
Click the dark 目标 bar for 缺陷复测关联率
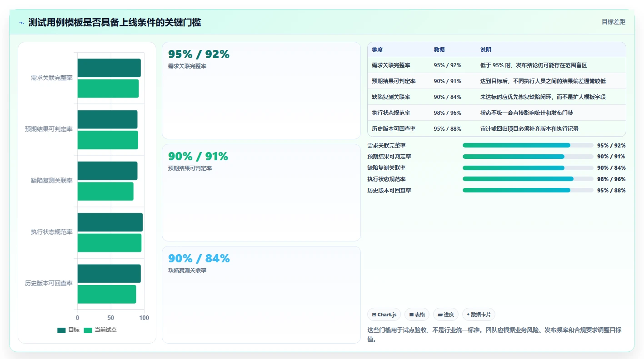tap(107, 171)
